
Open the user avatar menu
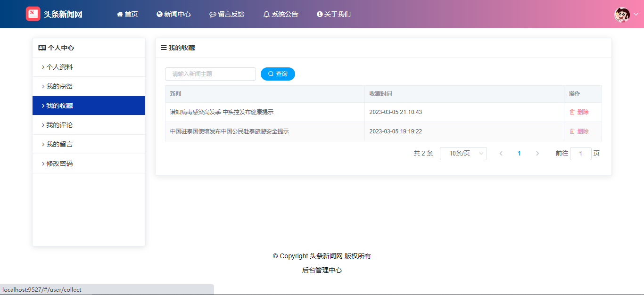[622, 15]
